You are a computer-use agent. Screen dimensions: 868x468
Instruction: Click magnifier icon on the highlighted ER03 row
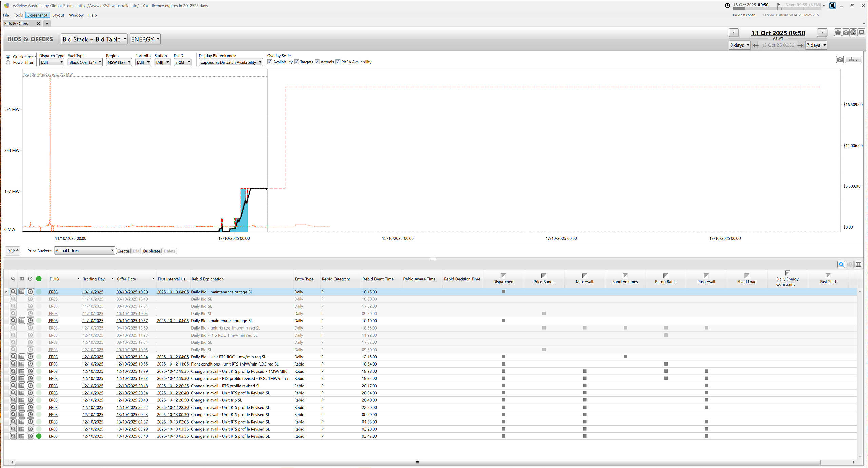pyautogui.click(x=13, y=292)
